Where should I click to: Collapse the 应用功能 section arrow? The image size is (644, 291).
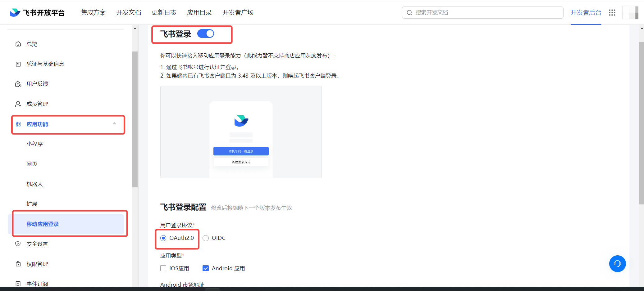point(114,124)
